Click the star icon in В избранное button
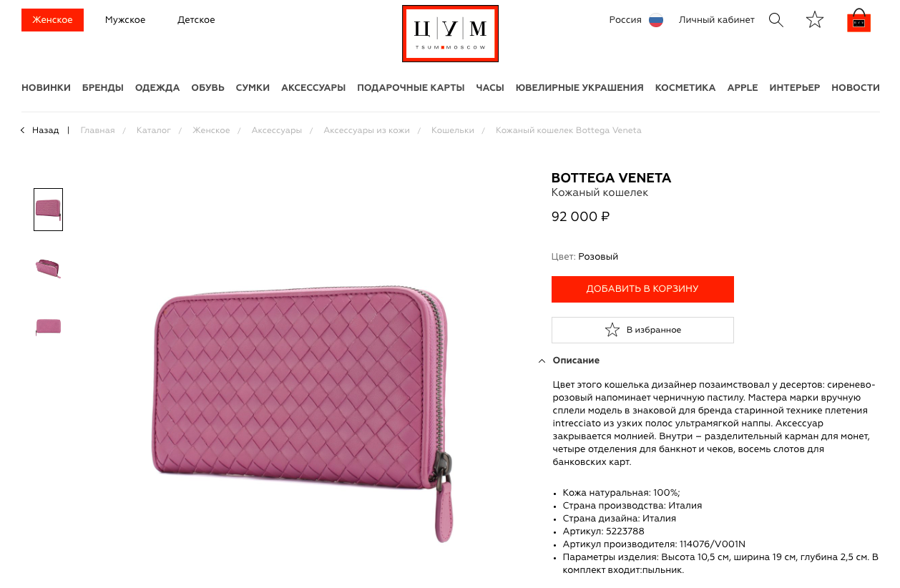900x588 pixels. coord(612,330)
